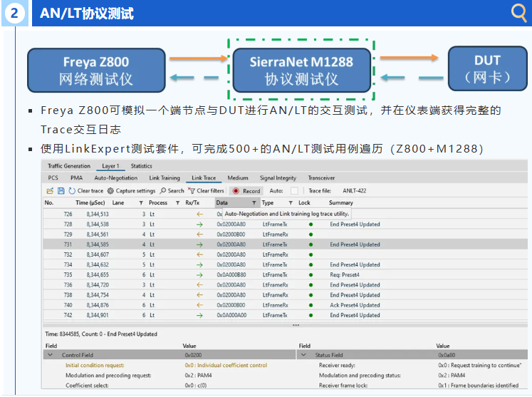Click the Status Field value 0x0a80
532x397 pixels.
[x=447, y=355]
